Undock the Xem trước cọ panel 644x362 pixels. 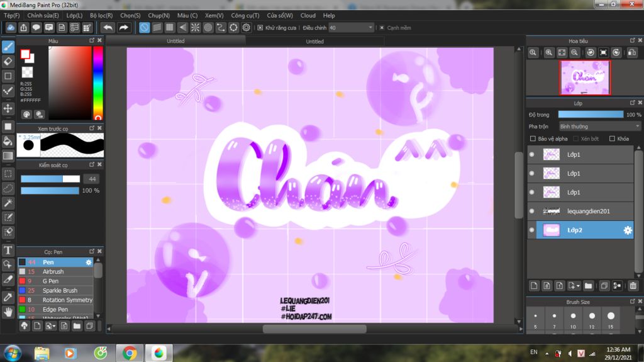92,128
